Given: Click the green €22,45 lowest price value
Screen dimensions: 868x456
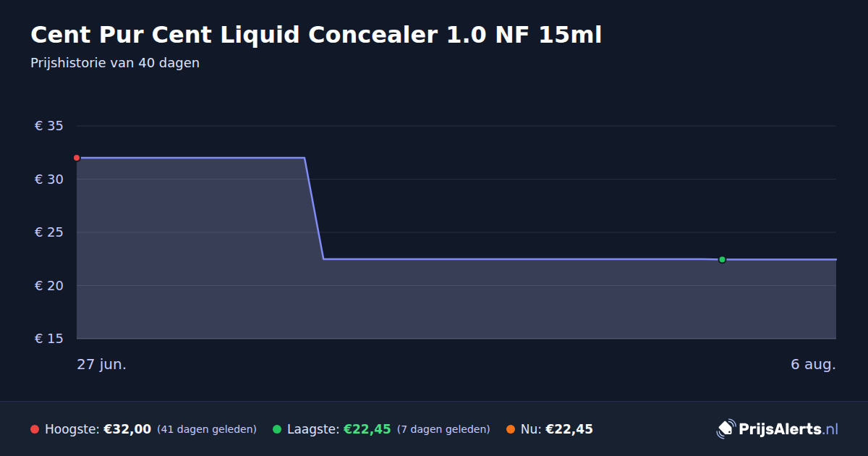Looking at the screenshot, I should [x=367, y=429].
